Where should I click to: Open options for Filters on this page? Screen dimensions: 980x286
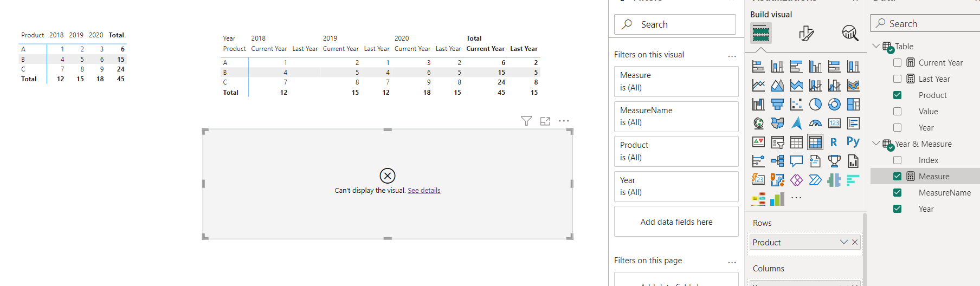[x=732, y=262]
